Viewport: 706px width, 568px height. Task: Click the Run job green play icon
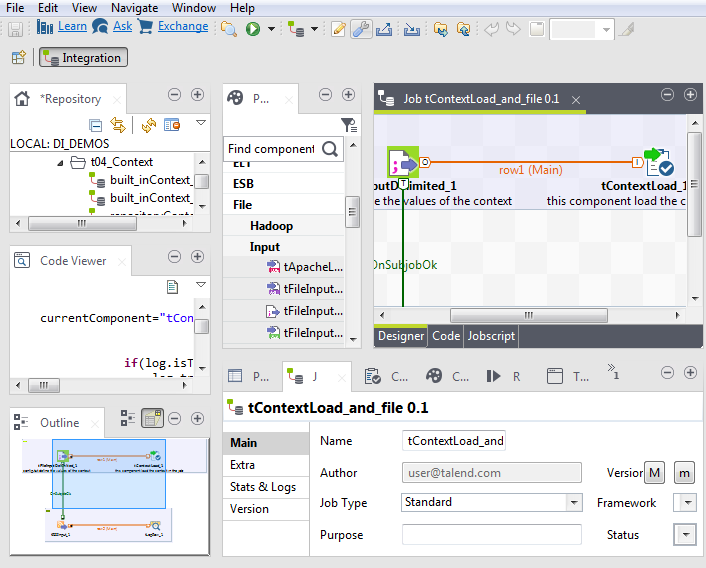pyautogui.click(x=253, y=29)
